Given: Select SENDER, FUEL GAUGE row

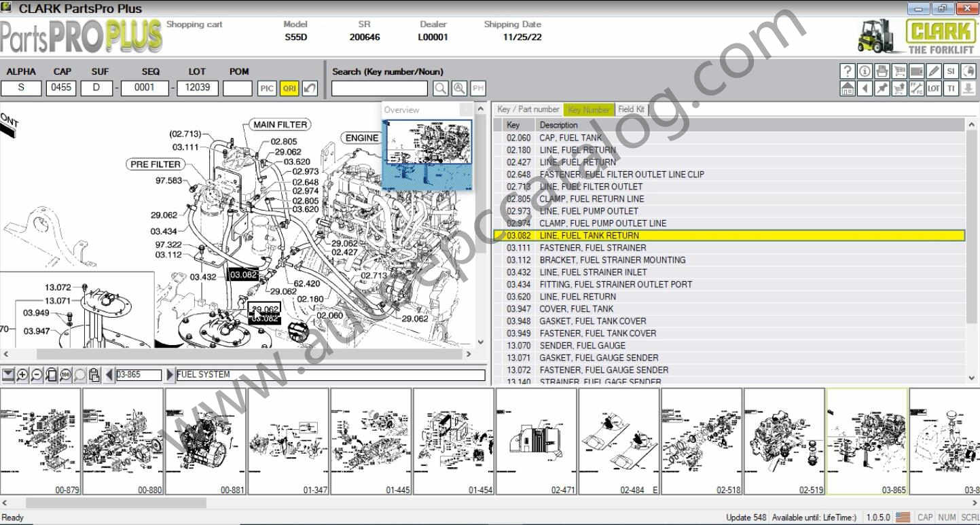Looking at the screenshot, I should (x=582, y=346).
